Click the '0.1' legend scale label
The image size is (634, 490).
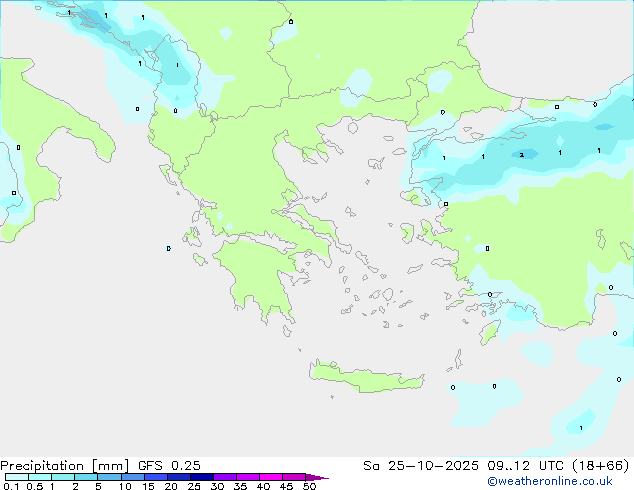pos(11,486)
